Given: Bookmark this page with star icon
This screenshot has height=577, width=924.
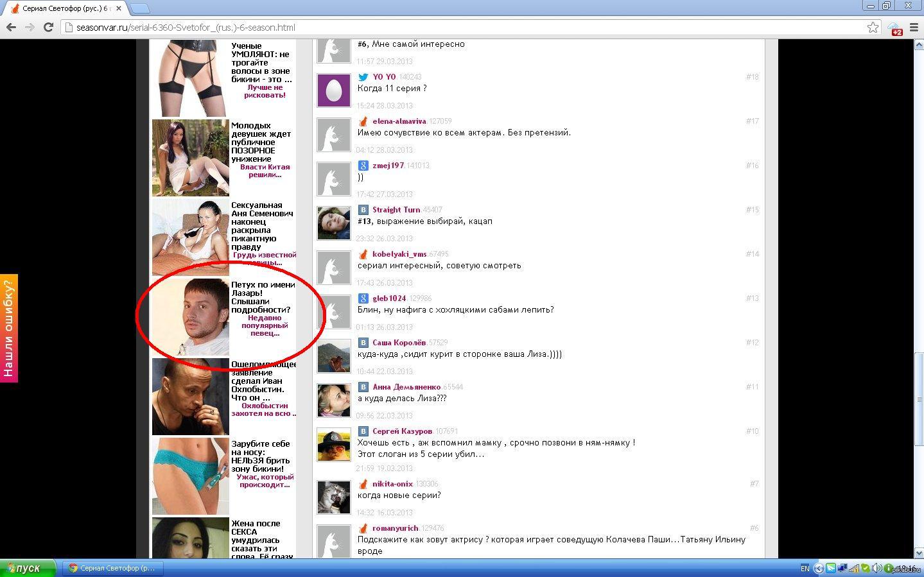Looking at the screenshot, I should pos(873,27).
